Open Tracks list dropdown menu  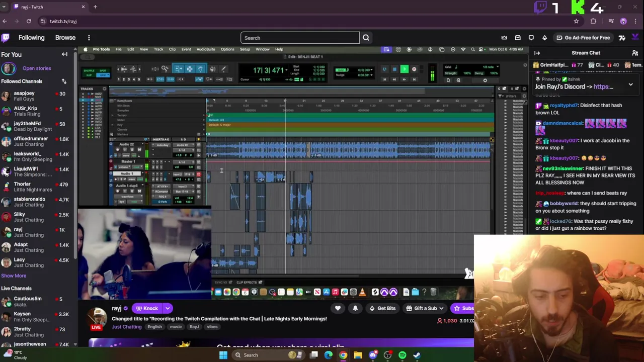(x=105, y=89)
